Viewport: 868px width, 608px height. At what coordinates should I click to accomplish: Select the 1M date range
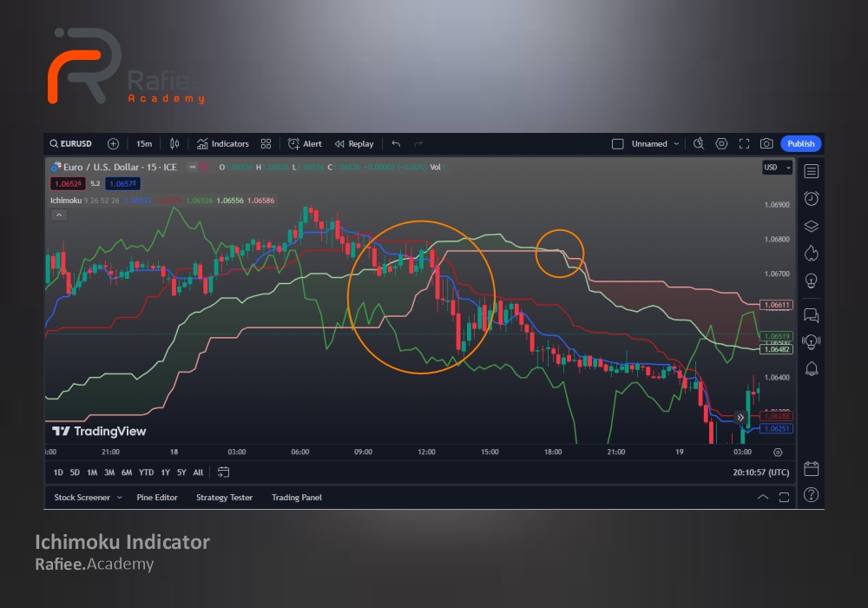click(x=92, y=473)
